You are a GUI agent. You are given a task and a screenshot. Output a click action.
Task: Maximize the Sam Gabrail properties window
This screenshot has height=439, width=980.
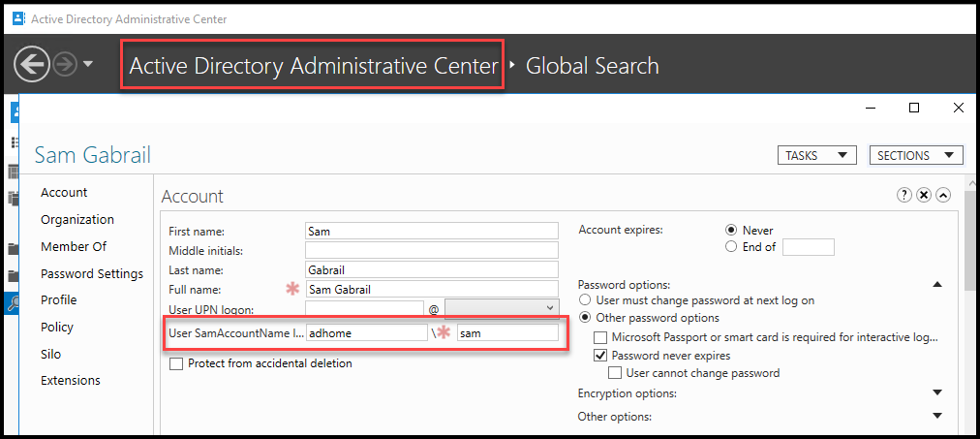click(914, 108)
